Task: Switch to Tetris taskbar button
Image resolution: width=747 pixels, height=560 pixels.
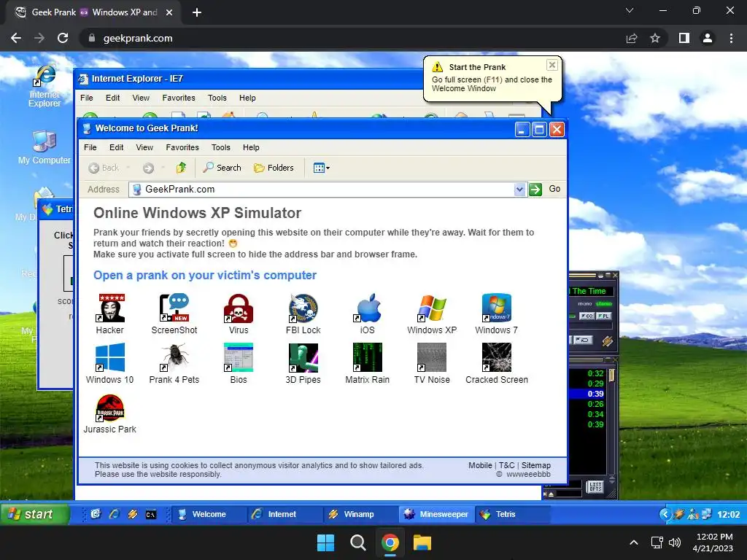Action: (x=513, y=514)
